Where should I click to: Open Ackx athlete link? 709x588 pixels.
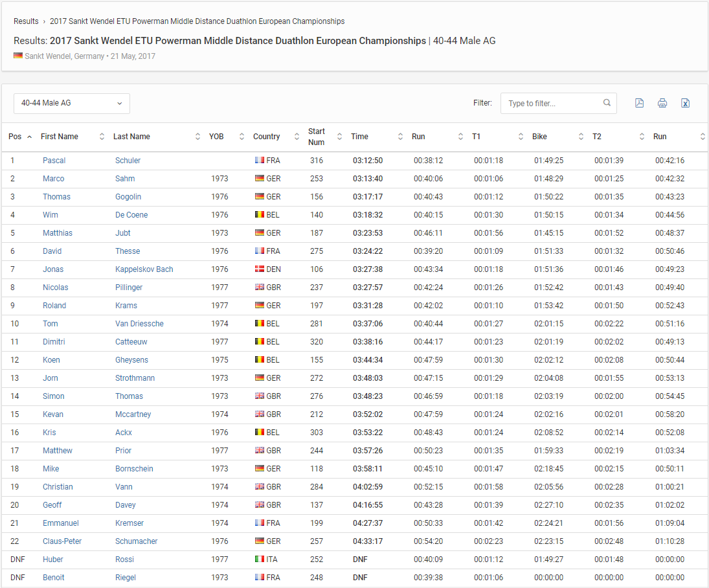pyautogui.click(x=124, y=433)
